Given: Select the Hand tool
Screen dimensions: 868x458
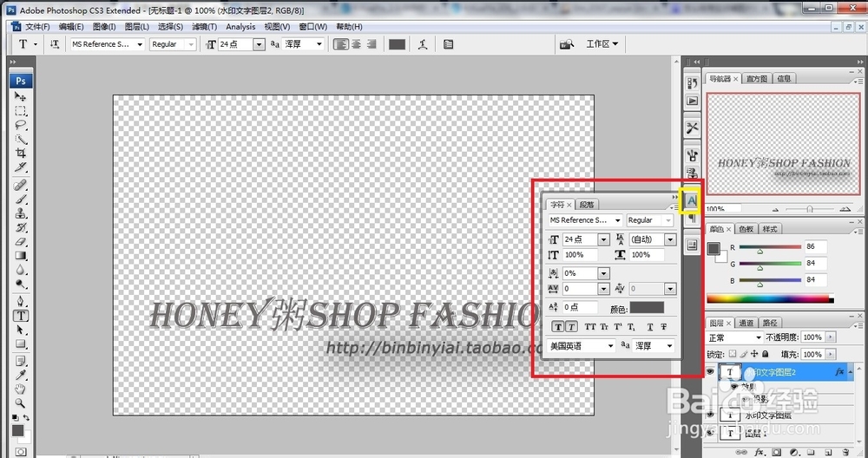Looking at the screenshot, I should [x=21, y=389].
